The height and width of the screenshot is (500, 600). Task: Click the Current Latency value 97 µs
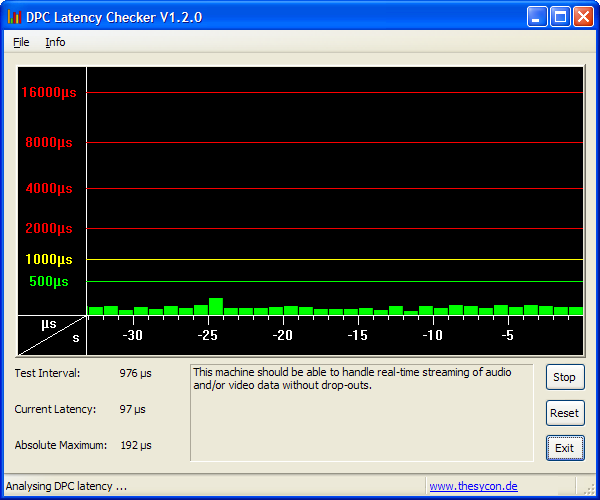pos(132,409)
